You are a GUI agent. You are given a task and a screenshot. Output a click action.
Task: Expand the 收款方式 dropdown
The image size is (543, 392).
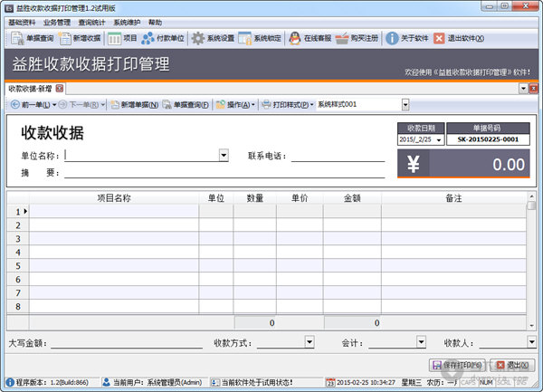click(x=310, y=343)
